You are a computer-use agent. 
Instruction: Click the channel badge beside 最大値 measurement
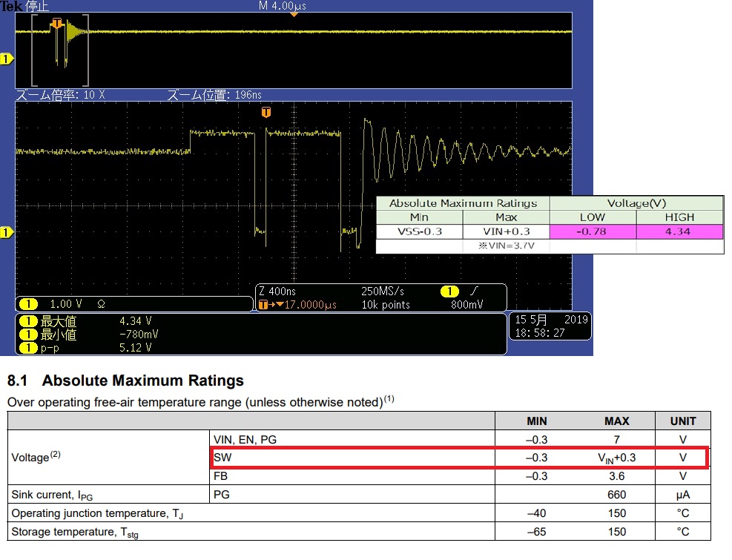point(28,321)
